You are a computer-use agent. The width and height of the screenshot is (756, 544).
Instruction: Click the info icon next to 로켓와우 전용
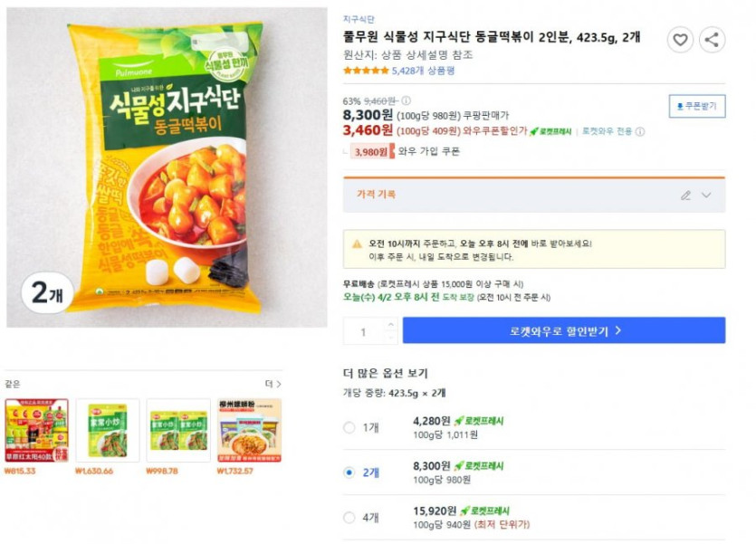[640, 131]
